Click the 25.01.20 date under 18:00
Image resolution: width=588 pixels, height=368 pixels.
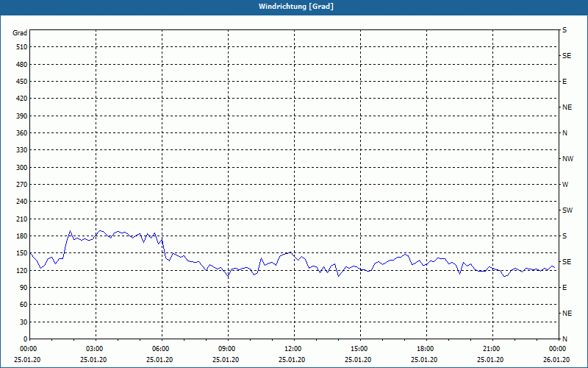click(424, 360)
